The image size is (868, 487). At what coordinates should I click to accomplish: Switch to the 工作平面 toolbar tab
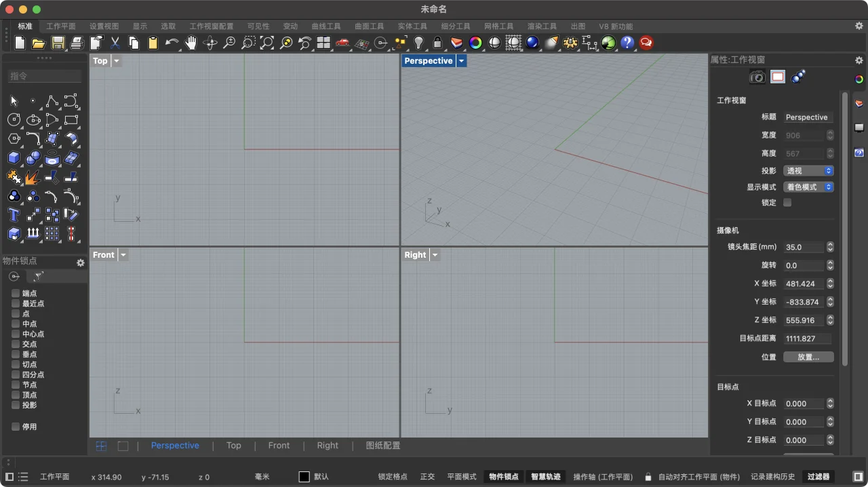[61, 26]
